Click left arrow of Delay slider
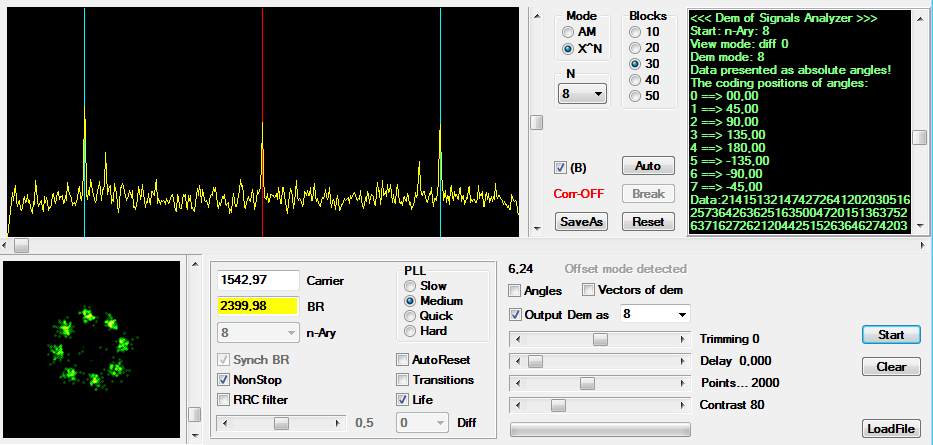Viewport: 933px width, 445px height. click(517, 361)
